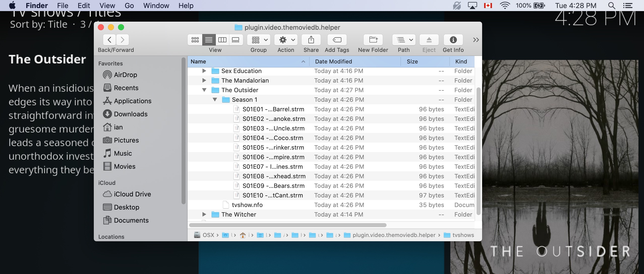Screen dimensions: 644x274
Task: Open the Edit menu
Action: tap(84, 5)
